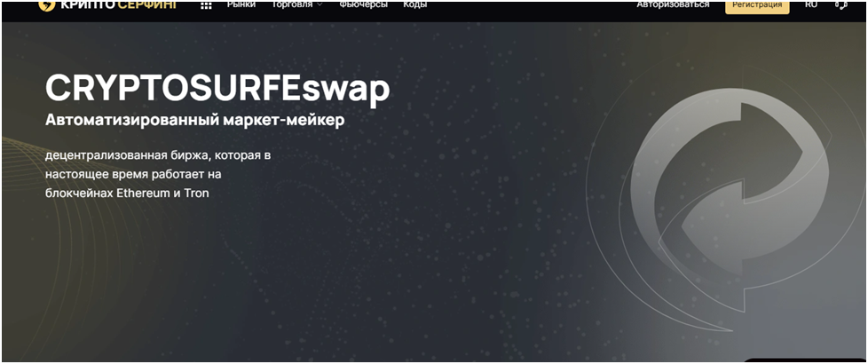Click the Ethereum и Tron text line
The height and width of the screenshot is (364, 868).
(x=162, y=194)
